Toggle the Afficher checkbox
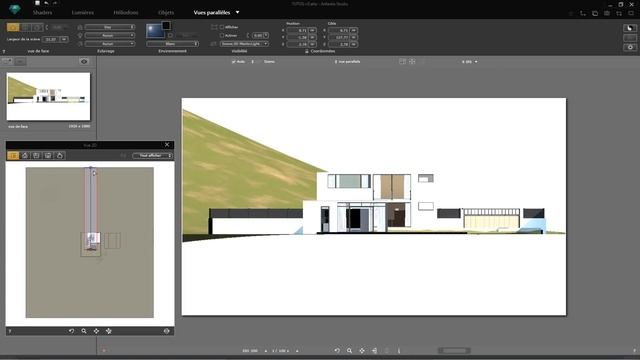640x360 pixels. 222,27
